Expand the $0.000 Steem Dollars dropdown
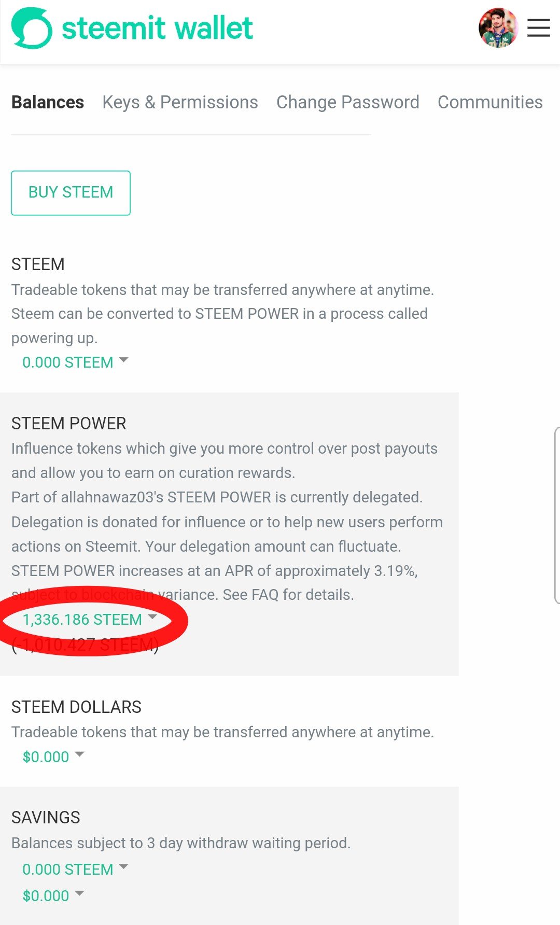The width and height of the screenshot is (560, 925). pyautogui.click(x=53, y=756)
